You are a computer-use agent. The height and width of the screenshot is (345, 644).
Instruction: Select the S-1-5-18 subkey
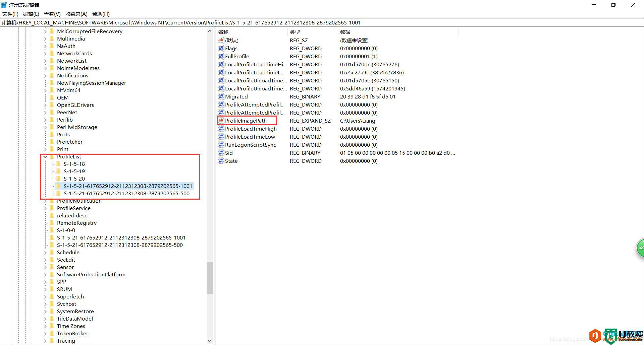pos(74,164)
